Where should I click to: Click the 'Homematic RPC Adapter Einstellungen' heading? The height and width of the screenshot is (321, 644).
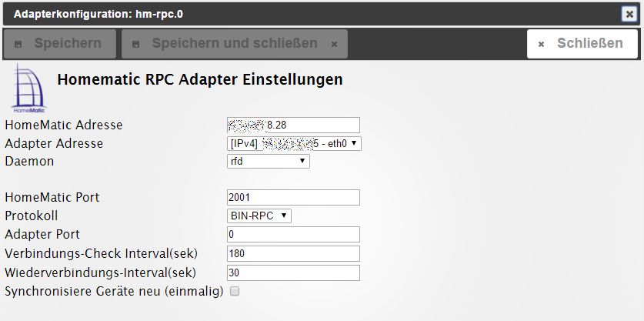pyautogui.click(x=200, y=79)
